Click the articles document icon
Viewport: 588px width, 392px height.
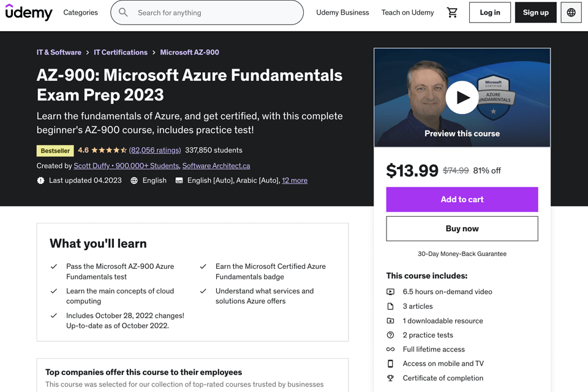pyautogui.click(x=390, y=306)
